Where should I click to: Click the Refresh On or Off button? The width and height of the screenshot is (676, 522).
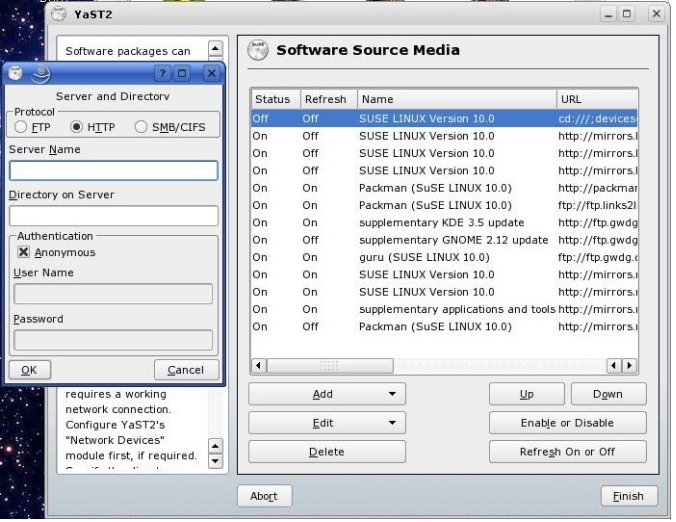coord(567,452)
